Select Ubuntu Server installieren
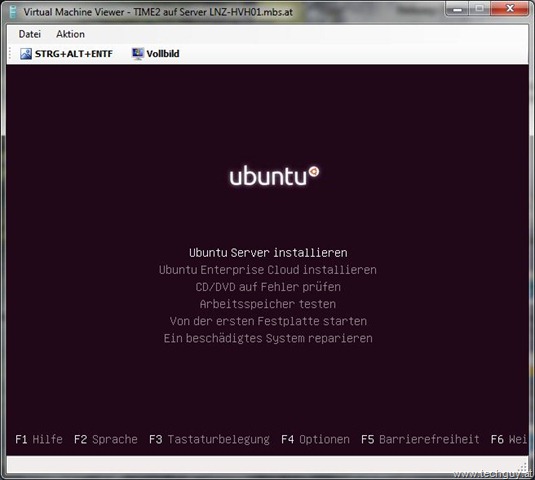This screenshot has height=480, width=535. 268,253
